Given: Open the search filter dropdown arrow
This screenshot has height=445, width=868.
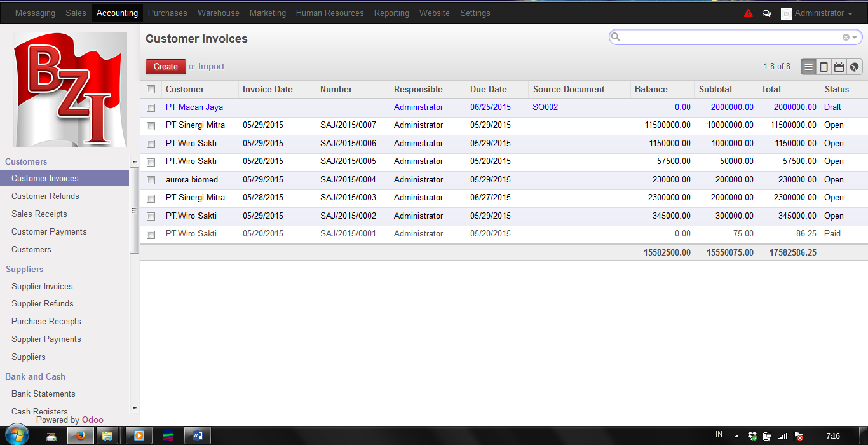Looking at the screenshot, I should tap(855, 37).
